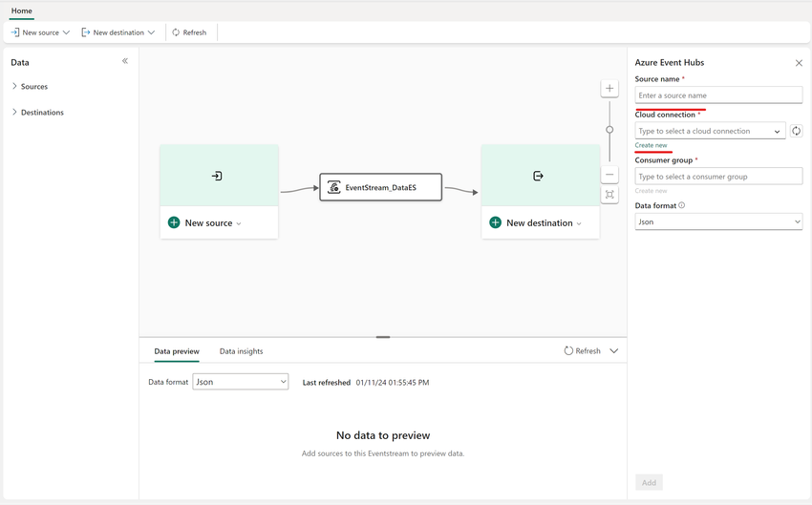Click Create new under Consumer group
This screenshot has height=505, width=812.
tap(651, 191)
